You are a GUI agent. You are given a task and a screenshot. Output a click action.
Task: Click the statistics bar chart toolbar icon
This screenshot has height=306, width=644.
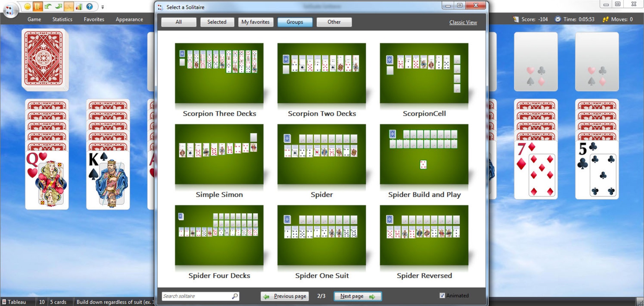[x=79, y=7]
